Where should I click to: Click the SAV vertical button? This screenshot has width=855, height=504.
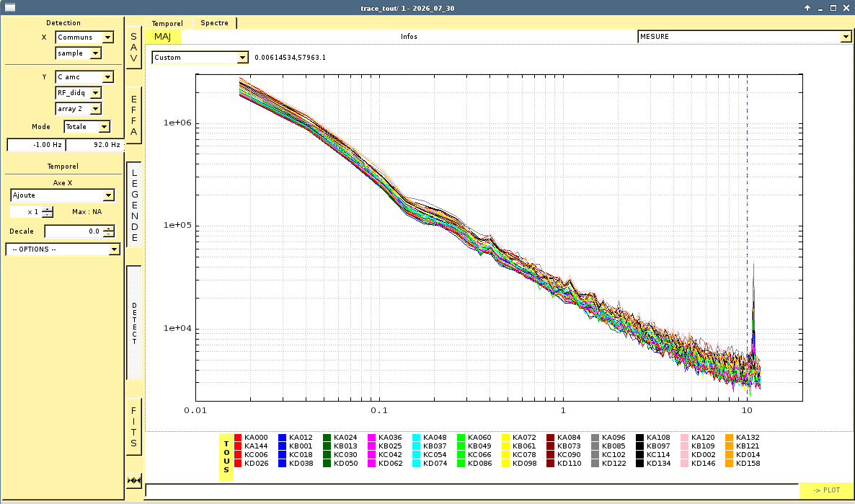click(133, 48)
